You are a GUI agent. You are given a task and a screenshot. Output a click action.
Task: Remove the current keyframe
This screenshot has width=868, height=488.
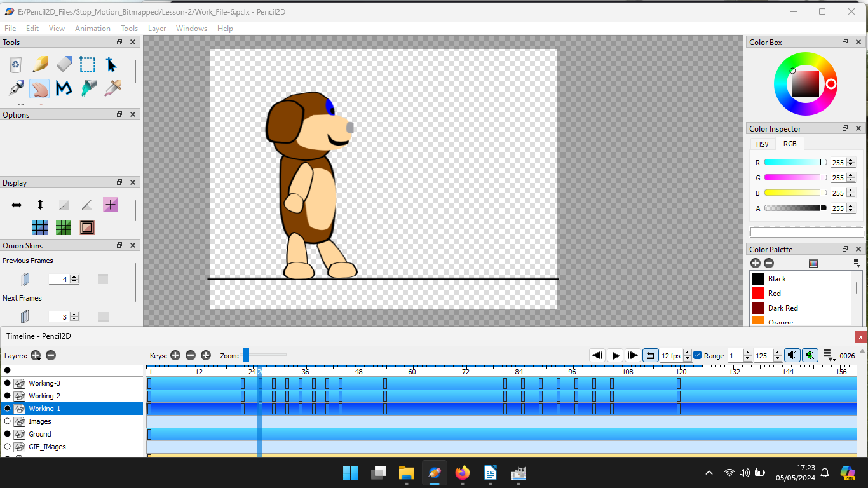pos(191,355)
